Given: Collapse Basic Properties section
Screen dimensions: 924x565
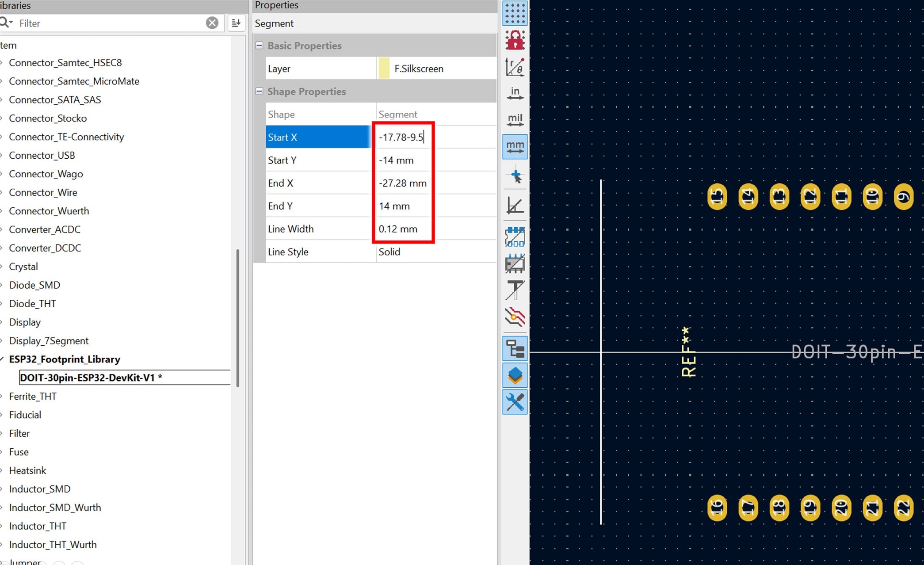Looking at the screenshot, I should click(x=260, y=46).
